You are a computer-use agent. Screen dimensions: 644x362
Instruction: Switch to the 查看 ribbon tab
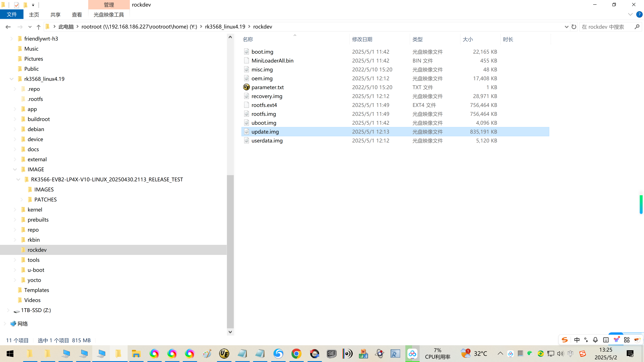tap(77, 14)
